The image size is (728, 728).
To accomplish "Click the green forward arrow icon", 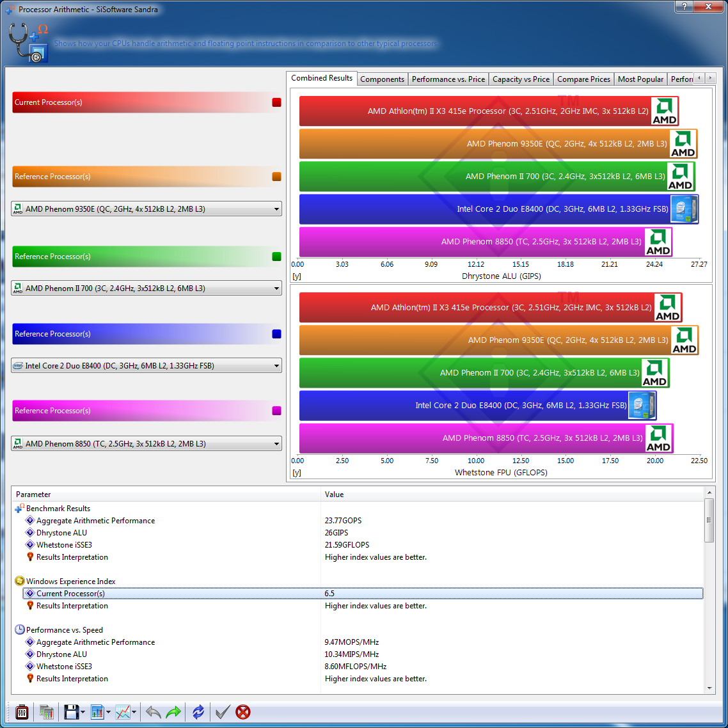I will point(173,712).
